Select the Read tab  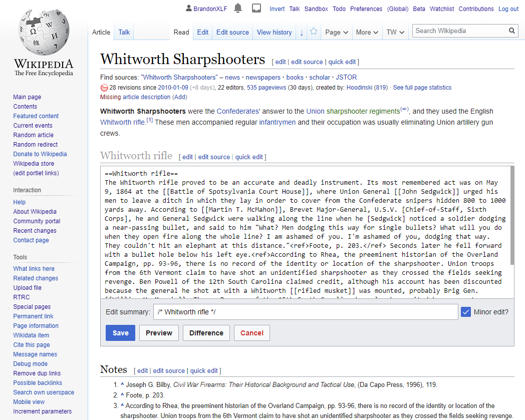pos(181,33)
